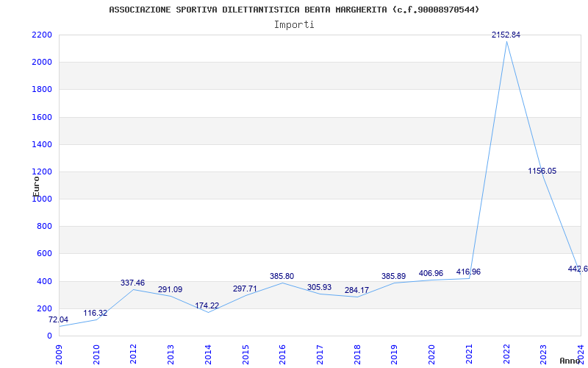This screenshot has width=588, height=368.
Task: Click the 2200 y-axis tick label
Action: [x=42, y=35]
